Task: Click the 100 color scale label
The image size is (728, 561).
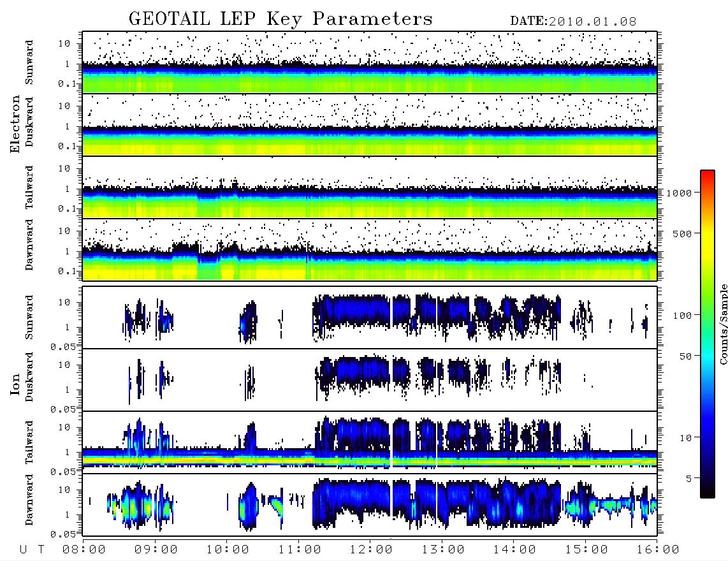Action: point(683,316)
